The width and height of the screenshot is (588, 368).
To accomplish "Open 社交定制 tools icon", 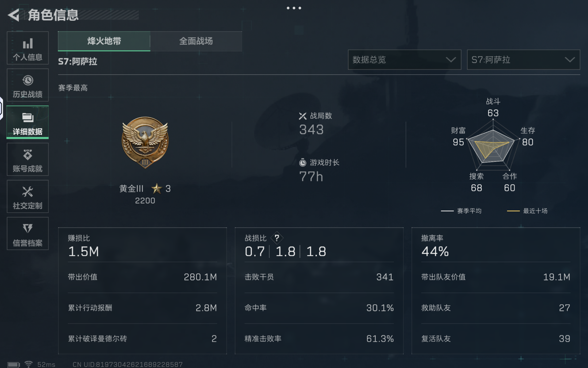I will (28, 192).
